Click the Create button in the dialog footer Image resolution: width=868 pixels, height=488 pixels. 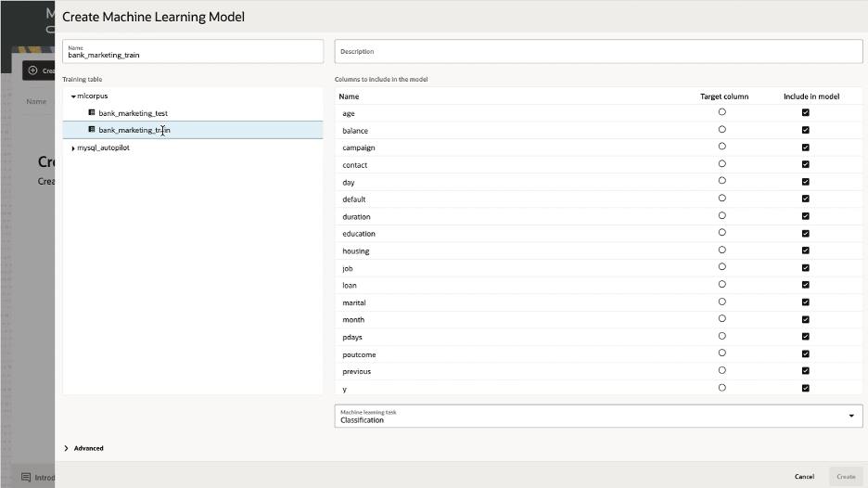[x=846, y=476]
